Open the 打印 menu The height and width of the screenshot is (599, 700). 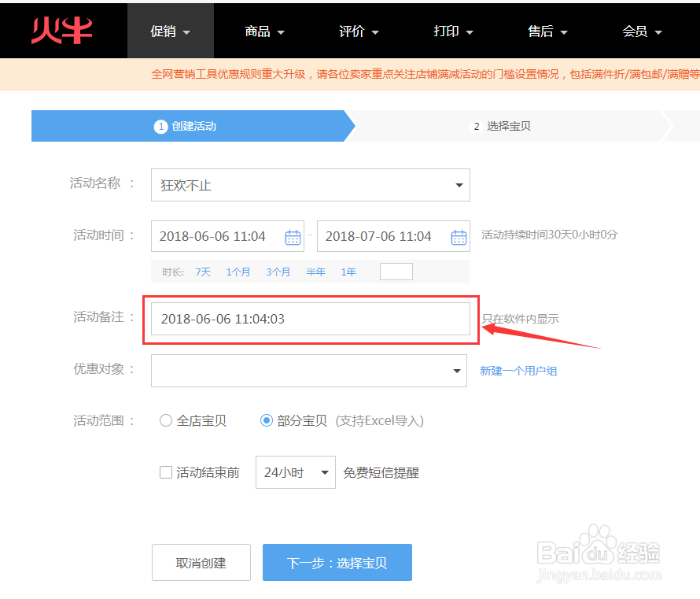click(453, 31)
